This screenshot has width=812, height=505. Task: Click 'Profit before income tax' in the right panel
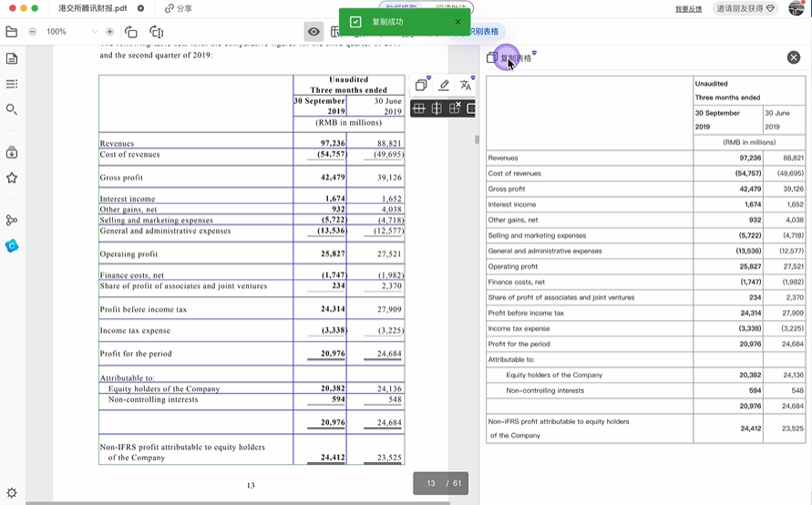point(526,314)
